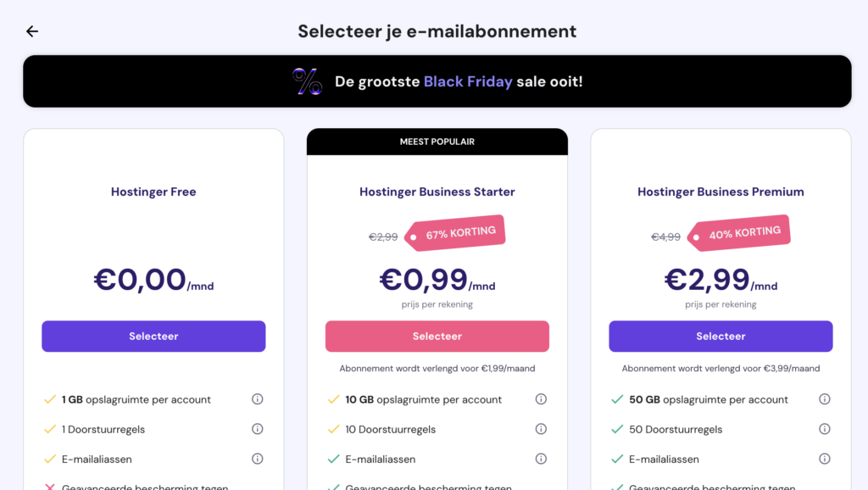This screenshot has width=868, height=490.
Task: Click the 40% KORTING discount tag
Action: click(x=740, y=231)
